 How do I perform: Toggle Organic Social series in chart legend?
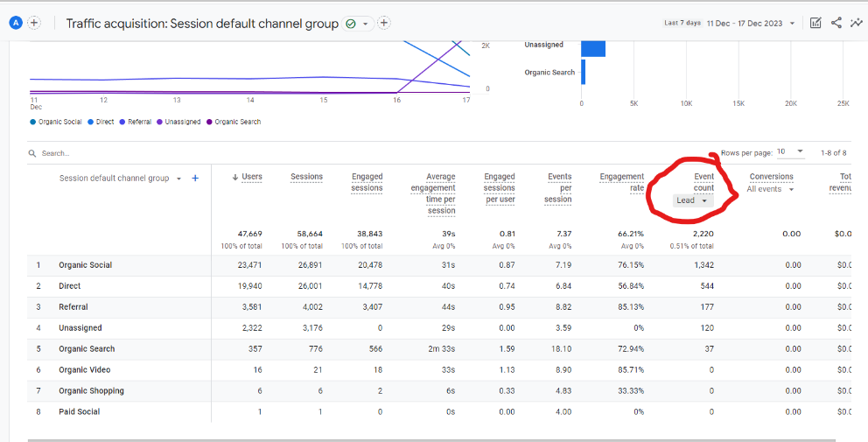[x=56, y=122]
